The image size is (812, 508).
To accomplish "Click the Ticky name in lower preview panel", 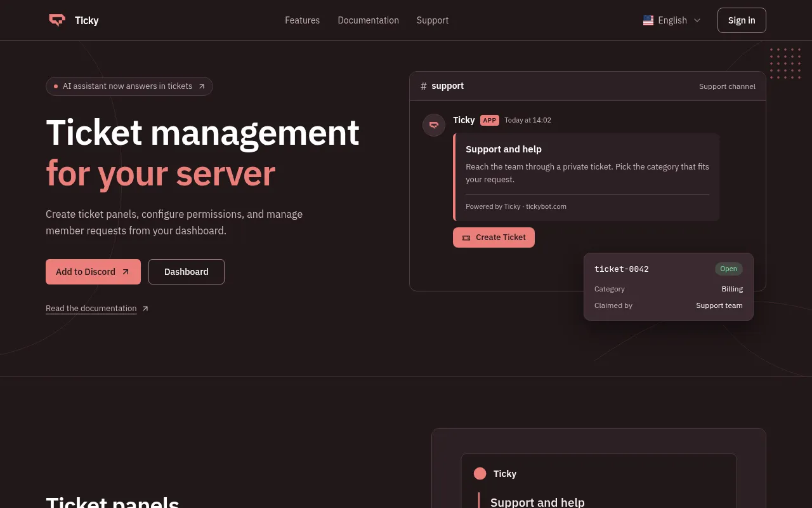I will coord(505,474).
